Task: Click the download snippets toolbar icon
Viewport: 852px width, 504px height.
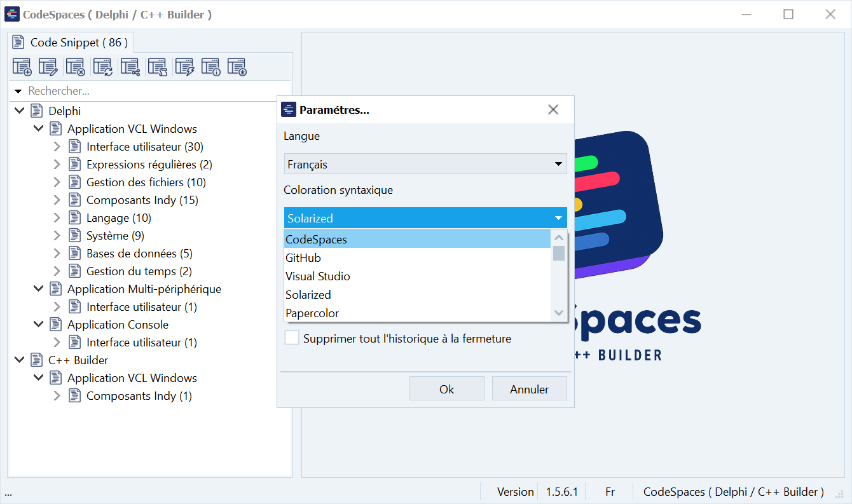Action: coord(237,67)
